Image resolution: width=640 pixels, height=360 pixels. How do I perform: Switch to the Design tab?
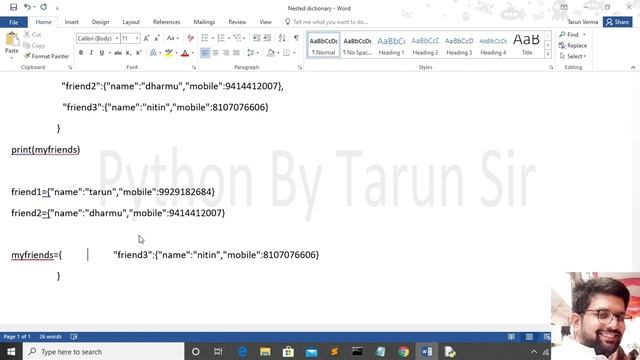[x=100, y=22]
